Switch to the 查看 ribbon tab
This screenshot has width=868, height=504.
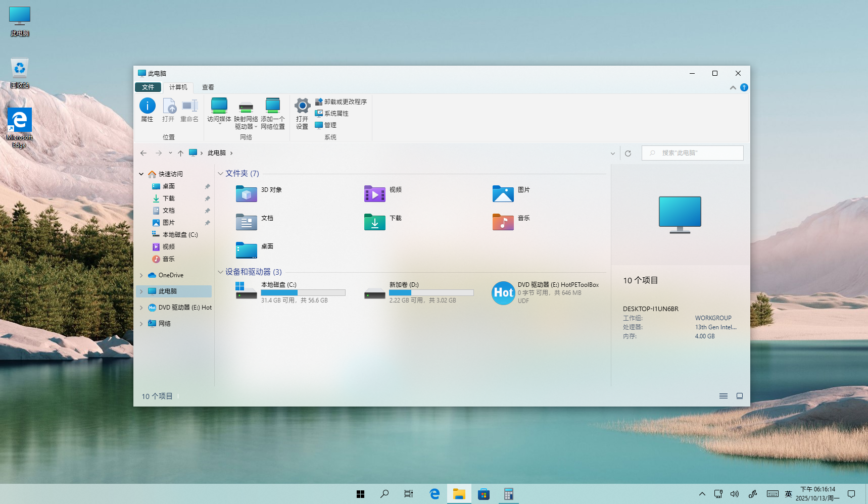(x=208, y=87)
